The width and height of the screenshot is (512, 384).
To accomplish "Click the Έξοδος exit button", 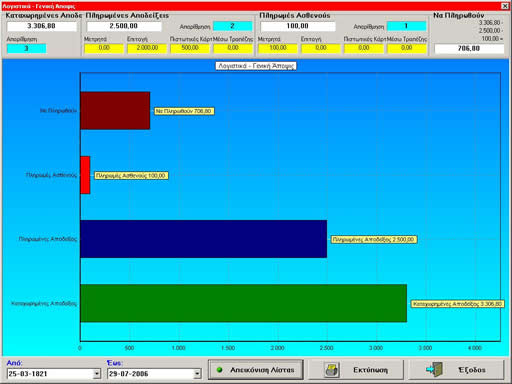I will (456, 370).
